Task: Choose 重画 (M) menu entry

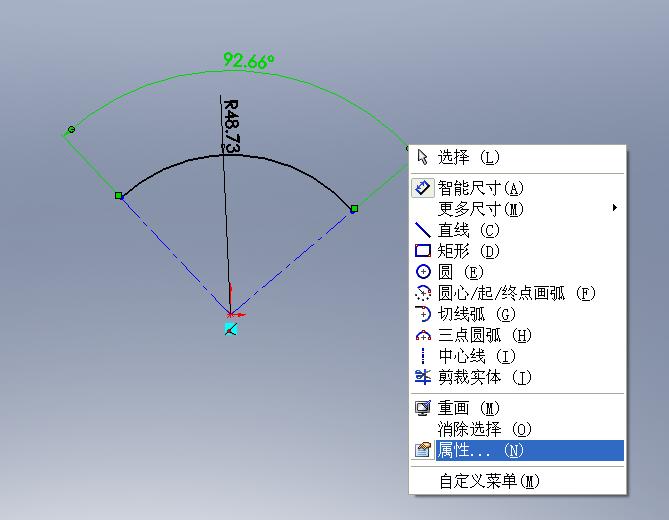Action: point(518,408)
